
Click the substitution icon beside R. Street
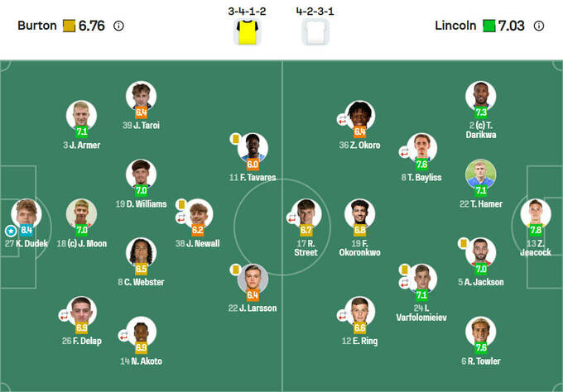pyautogui.click(x=291, y=218)
